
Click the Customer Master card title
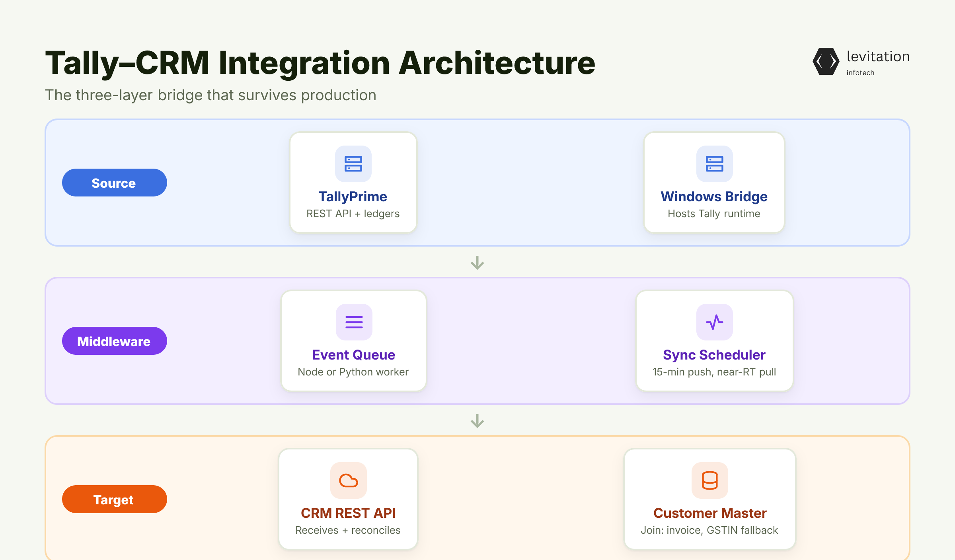(710, 513)
